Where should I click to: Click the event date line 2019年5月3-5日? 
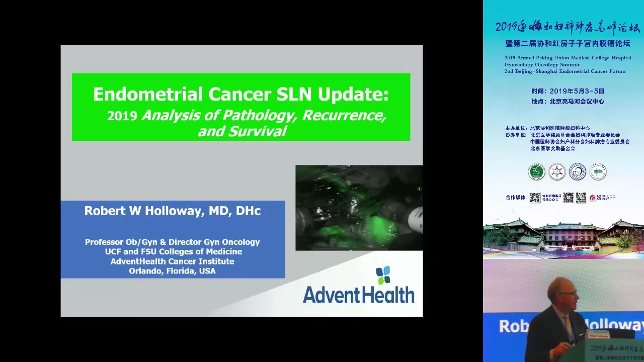[568, 91]
